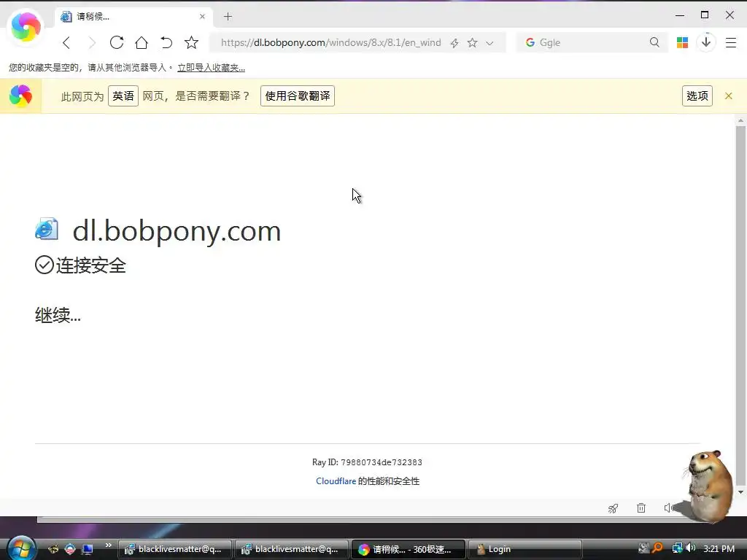747x560 pixels.
Task: Open the 选项 translation options
Action: tap(697, 96)
